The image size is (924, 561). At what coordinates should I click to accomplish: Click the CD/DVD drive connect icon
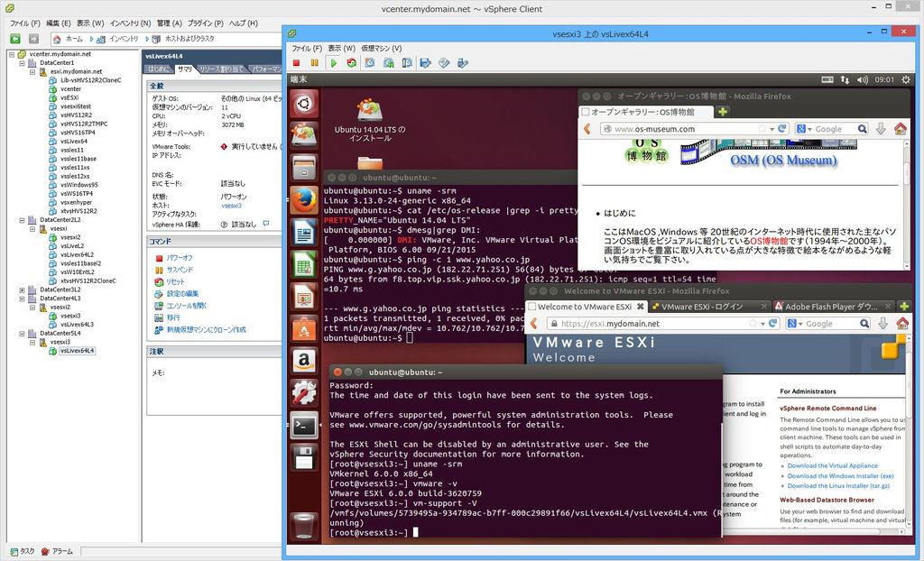[444, 62]
